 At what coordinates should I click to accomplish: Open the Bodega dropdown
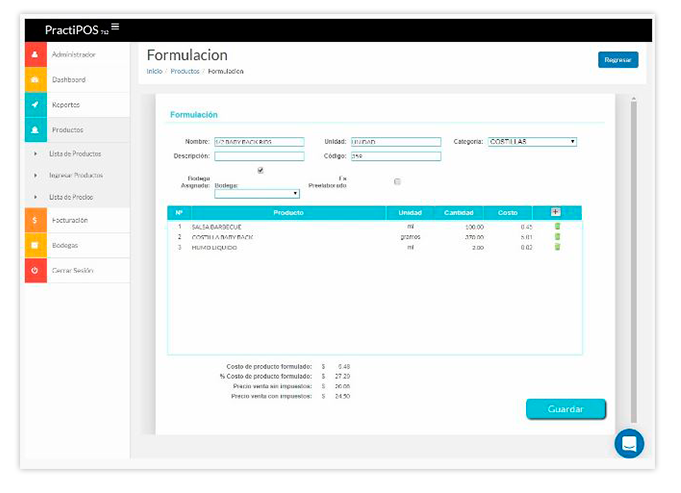(x=257, y=194)
